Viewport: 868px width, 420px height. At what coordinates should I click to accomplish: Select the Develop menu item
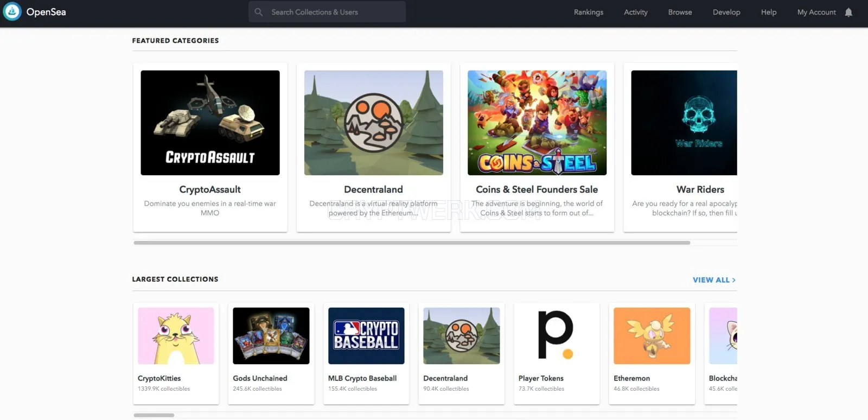click(726, 12)
